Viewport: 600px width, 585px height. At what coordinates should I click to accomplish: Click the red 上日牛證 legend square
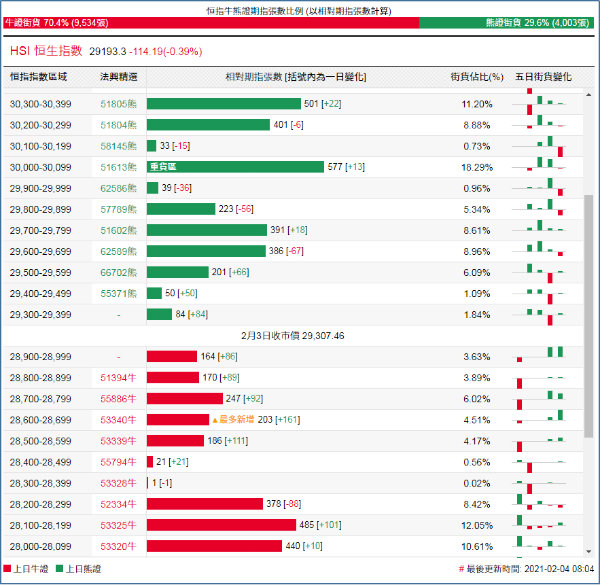8,569
